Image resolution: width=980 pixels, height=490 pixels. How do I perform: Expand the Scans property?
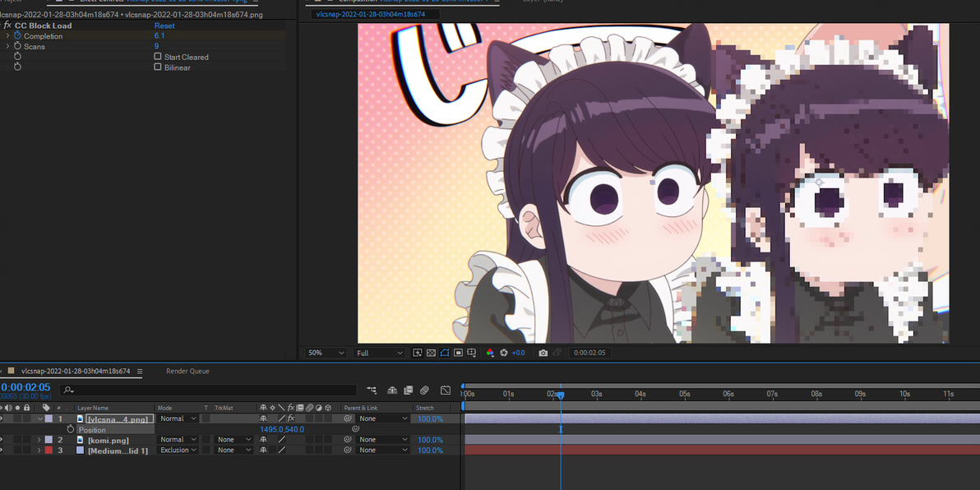tap(7, 46)
